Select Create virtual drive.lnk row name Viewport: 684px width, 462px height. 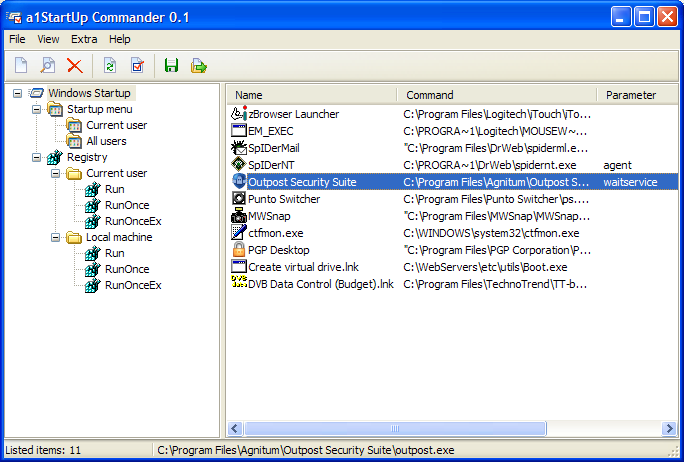pyautogui.click(x=303, y=267)
